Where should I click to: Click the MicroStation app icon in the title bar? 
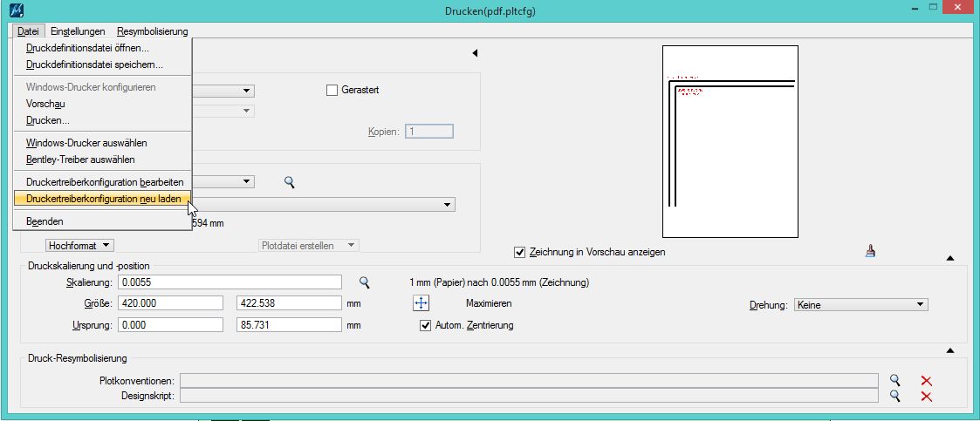pos(18,10)
